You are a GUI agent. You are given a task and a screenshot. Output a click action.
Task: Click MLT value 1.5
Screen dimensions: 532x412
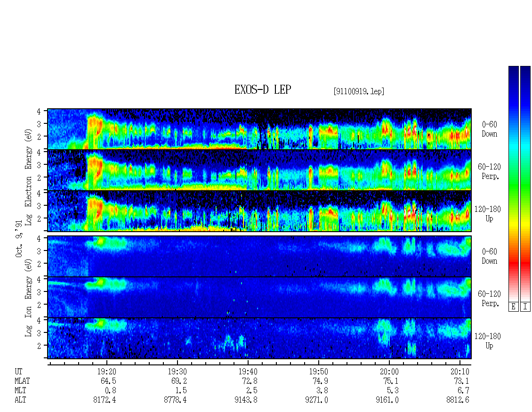coord(181,391)
